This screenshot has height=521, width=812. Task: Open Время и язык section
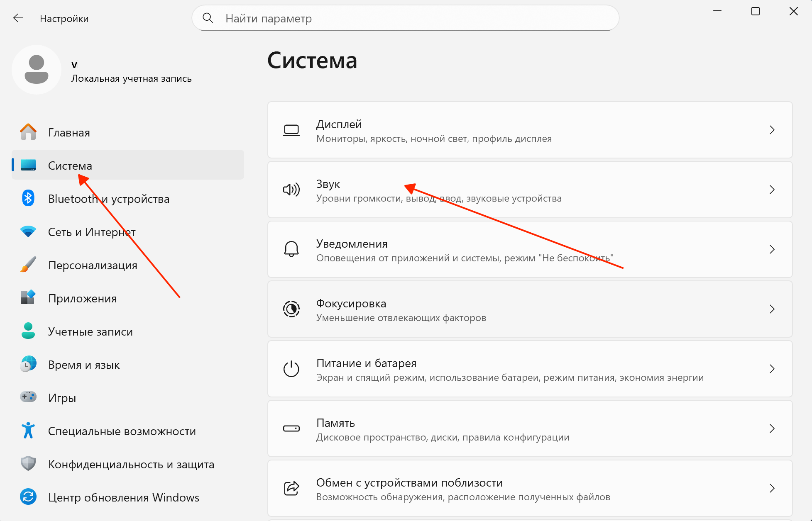click(x=128, y=364)
